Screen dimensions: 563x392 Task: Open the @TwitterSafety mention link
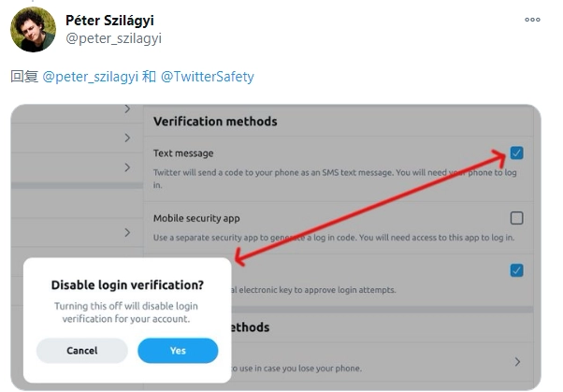pos(208,77)
